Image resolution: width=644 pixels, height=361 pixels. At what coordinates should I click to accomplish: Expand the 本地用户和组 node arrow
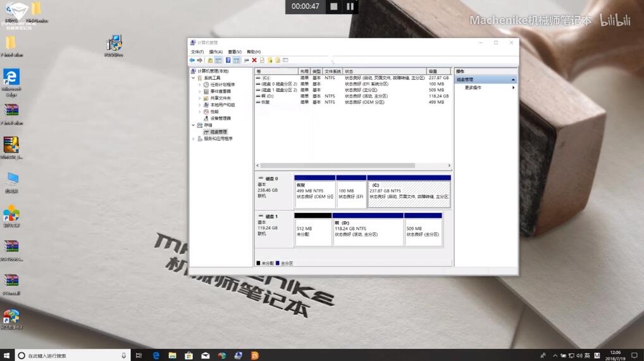coord(200,105)
